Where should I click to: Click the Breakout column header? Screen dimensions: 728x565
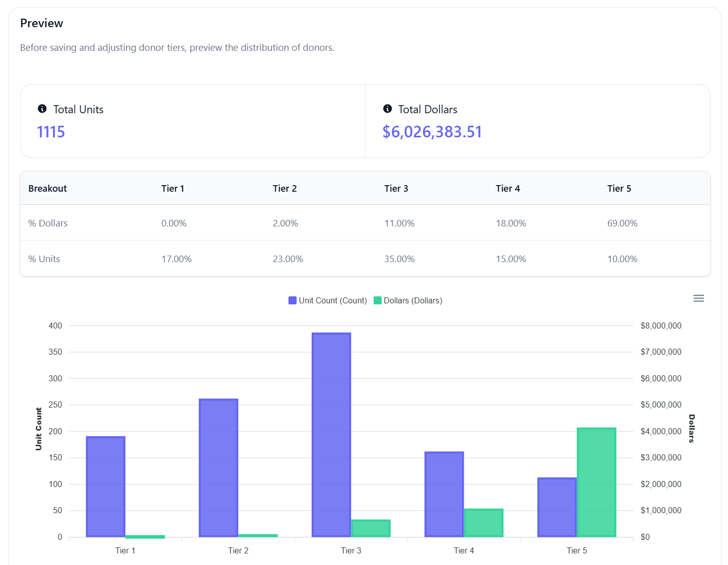coord(48,189)
